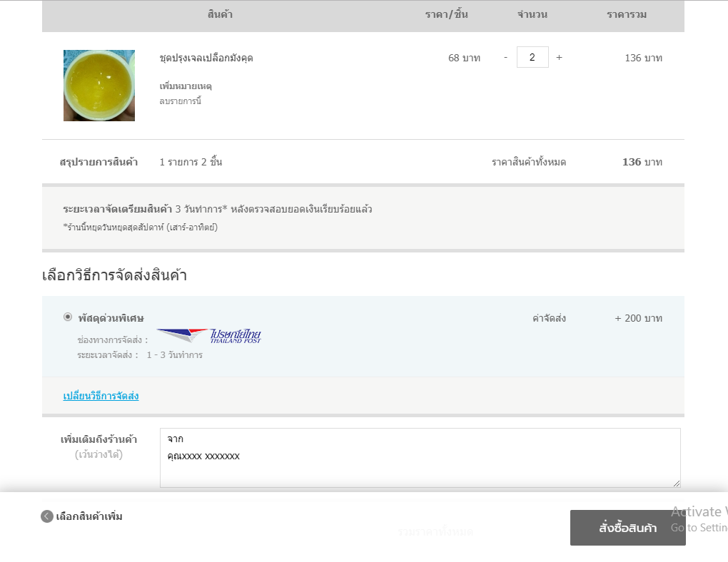Decrease quantity with the minus button
Image resolution: width=728 pixels, height=562 pixels.
pyautogui.click(x=505, y=57)
